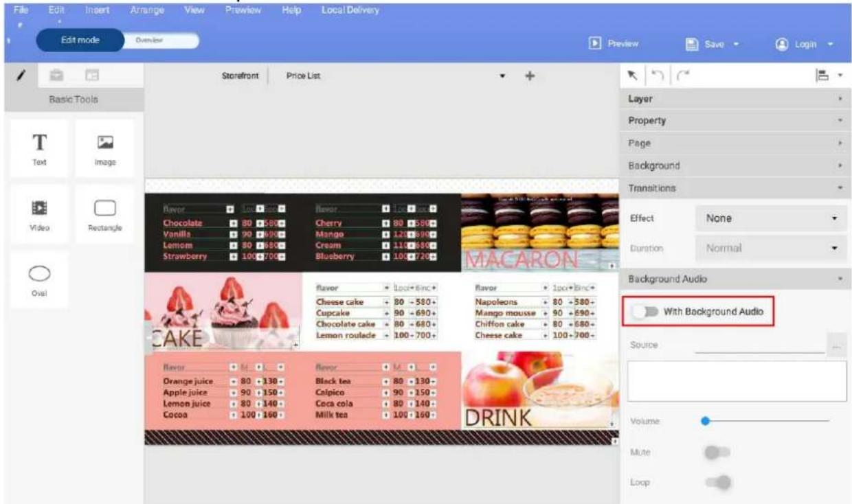The width and height of the screenshot is (852, 504).
Task: Open the align objects icon
Action: click(822, 76)
